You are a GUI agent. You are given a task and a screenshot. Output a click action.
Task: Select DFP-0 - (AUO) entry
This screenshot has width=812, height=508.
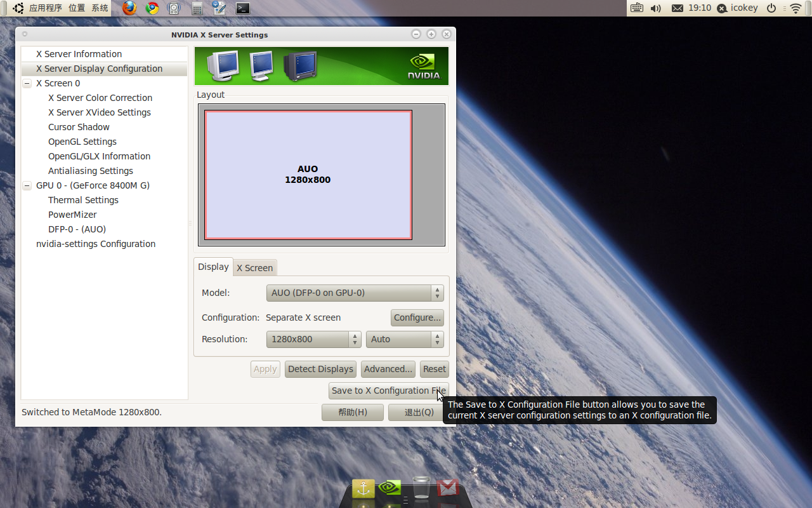(x=77, y=229)
